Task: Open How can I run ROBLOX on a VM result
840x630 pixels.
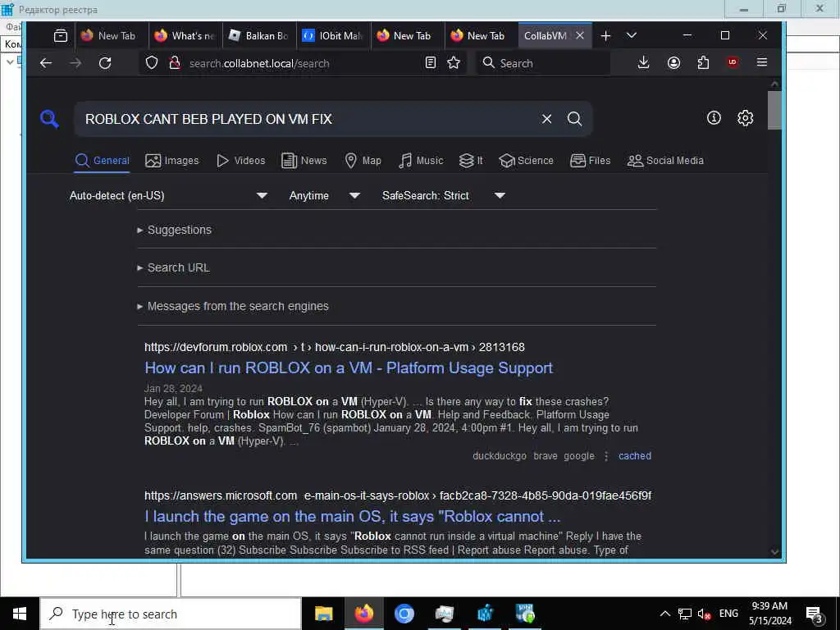Action: 349,368
